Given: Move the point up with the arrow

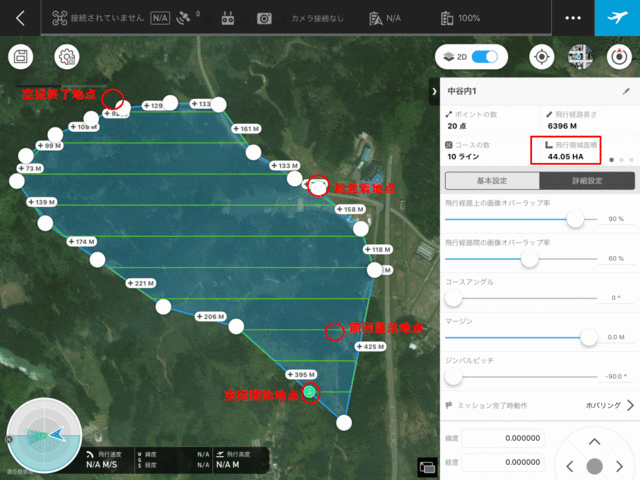Looking at the screenshot, I should tap(595, 442).
